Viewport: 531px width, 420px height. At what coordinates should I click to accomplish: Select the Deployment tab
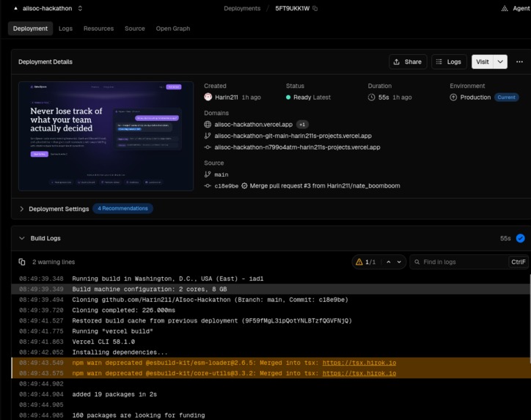[30, 29]
